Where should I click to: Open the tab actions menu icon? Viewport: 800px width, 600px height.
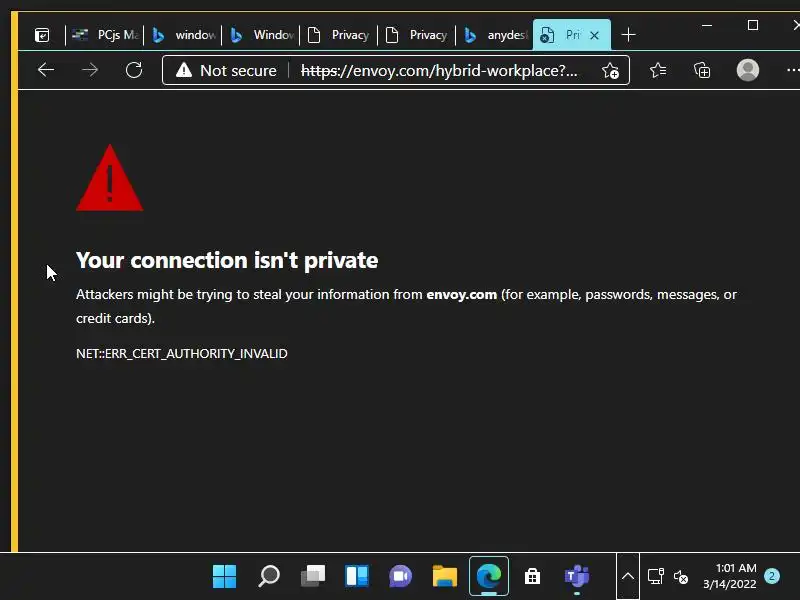pyautogui.click(x=42, y=35)
